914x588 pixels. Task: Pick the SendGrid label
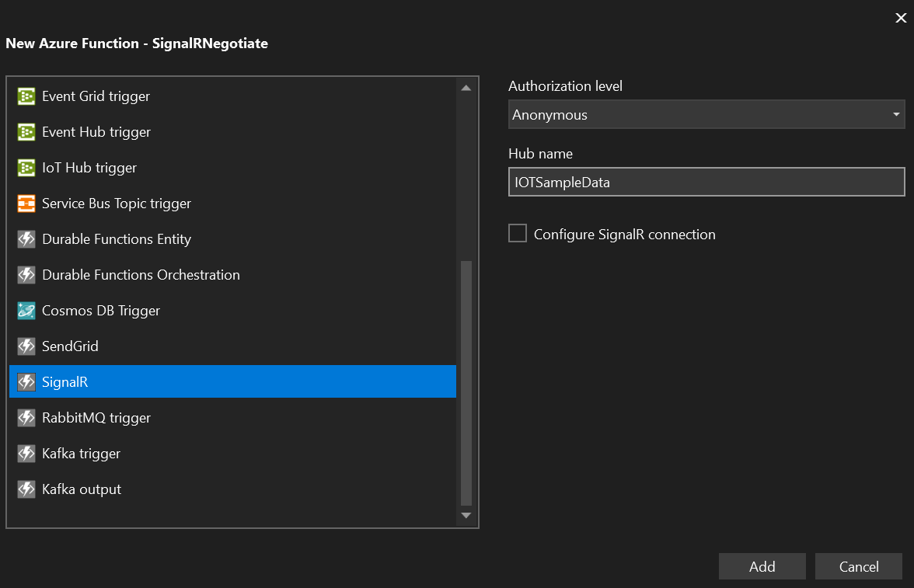(x=70, y=346)
